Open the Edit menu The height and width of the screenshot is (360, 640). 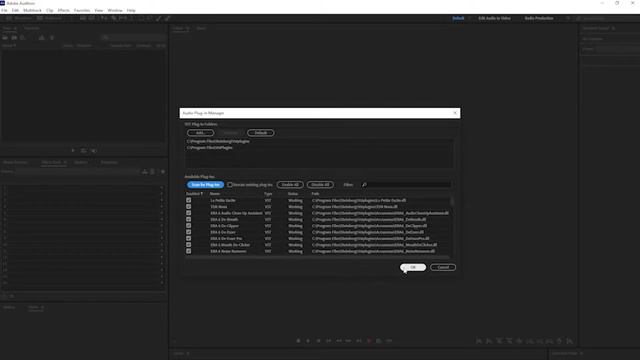tap(15, 10)
